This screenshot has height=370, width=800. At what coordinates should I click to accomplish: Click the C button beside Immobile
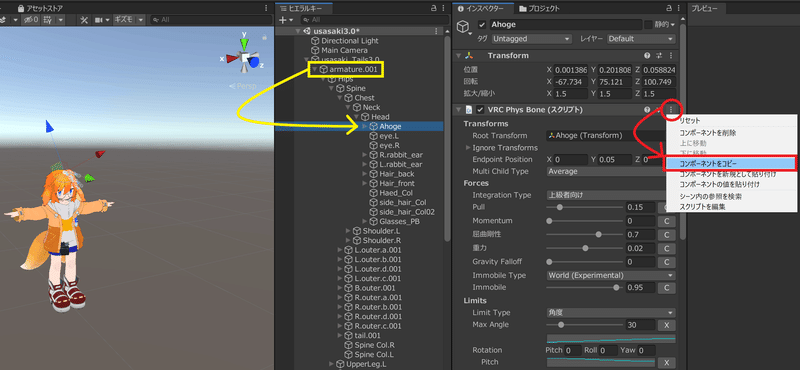pyautogui.click(x=666, y=288)
